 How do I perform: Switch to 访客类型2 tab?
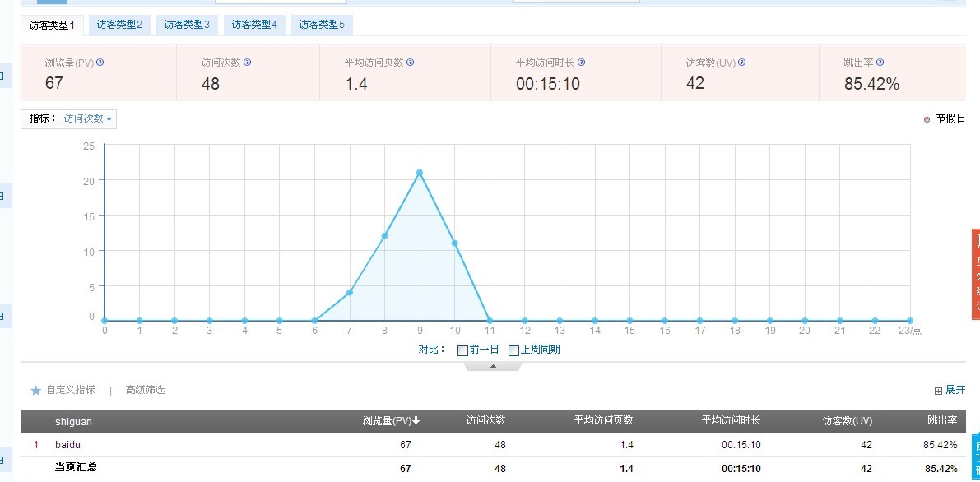119,25
